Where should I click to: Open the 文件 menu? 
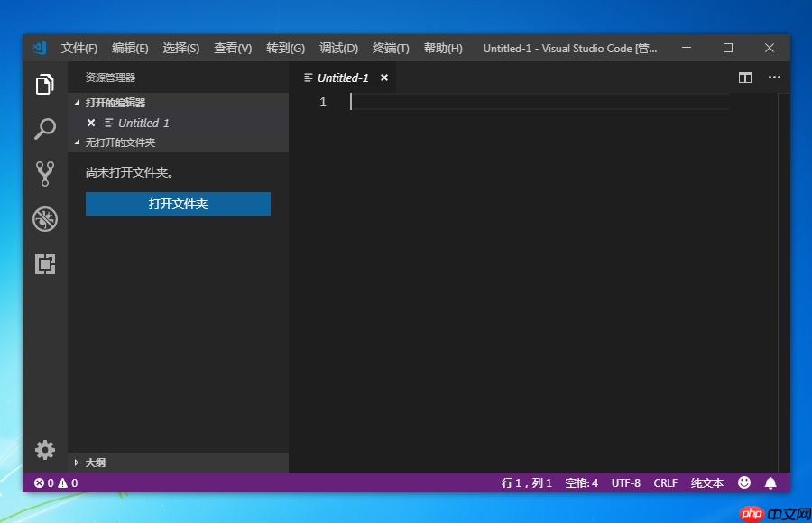tap(78, 48)
